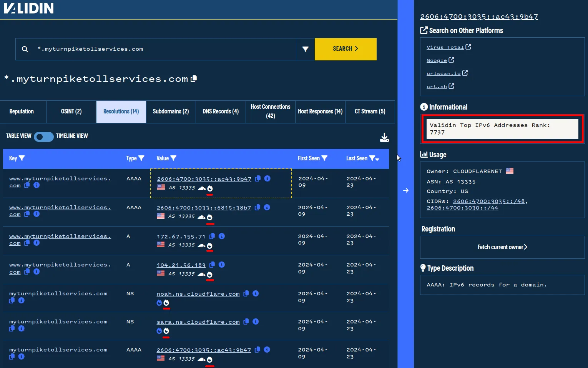Open the crt.sh link
Viewport: 588px width, 368px height.
(440, 86)
